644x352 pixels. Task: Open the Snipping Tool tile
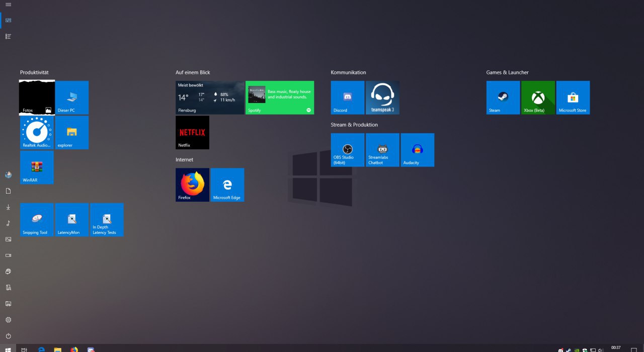pyautogui.click(x=37, y=220)
